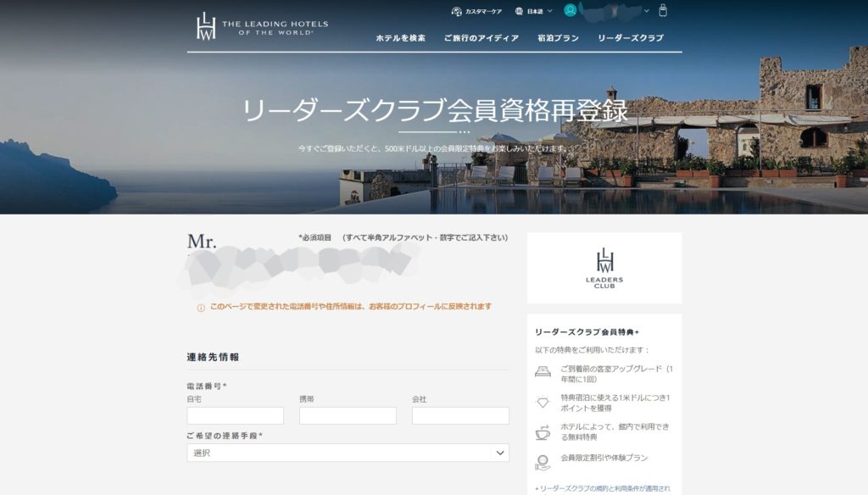Image resolution: width=868 pixels, height=495 pixels.
Task: Click the bed room upgrade icon
Action: click(542, 371)
